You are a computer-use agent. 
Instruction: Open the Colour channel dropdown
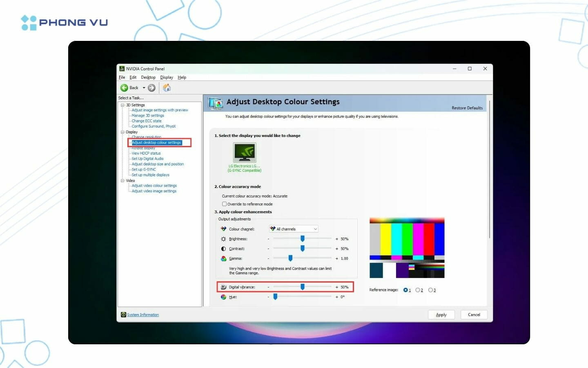click(x=294, y=229)
